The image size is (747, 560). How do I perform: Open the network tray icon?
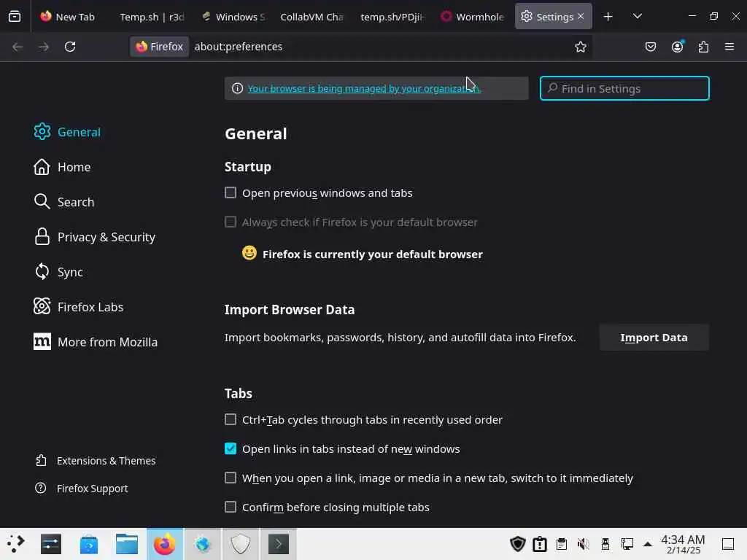pos(627,544)
